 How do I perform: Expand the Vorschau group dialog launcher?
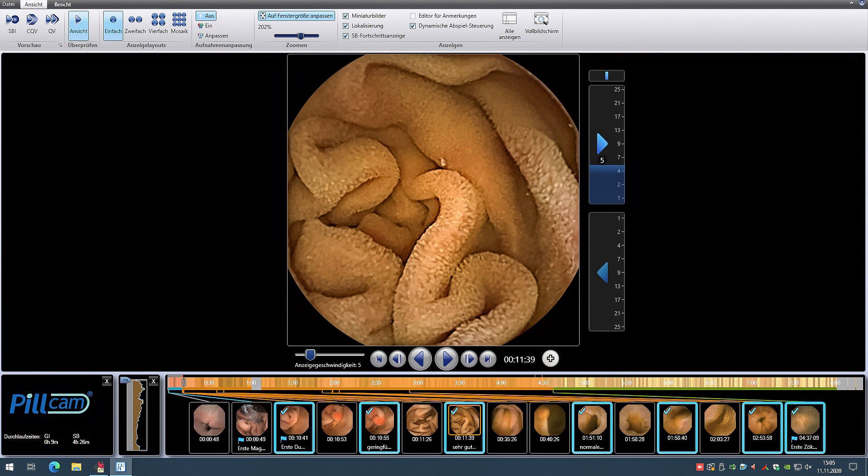[x=60, y=45]
